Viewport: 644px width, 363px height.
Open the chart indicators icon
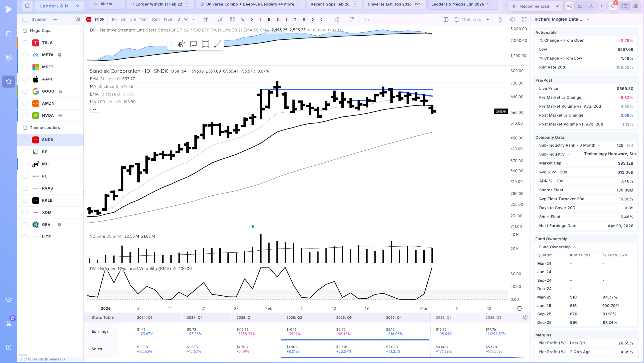click(220, 19)
